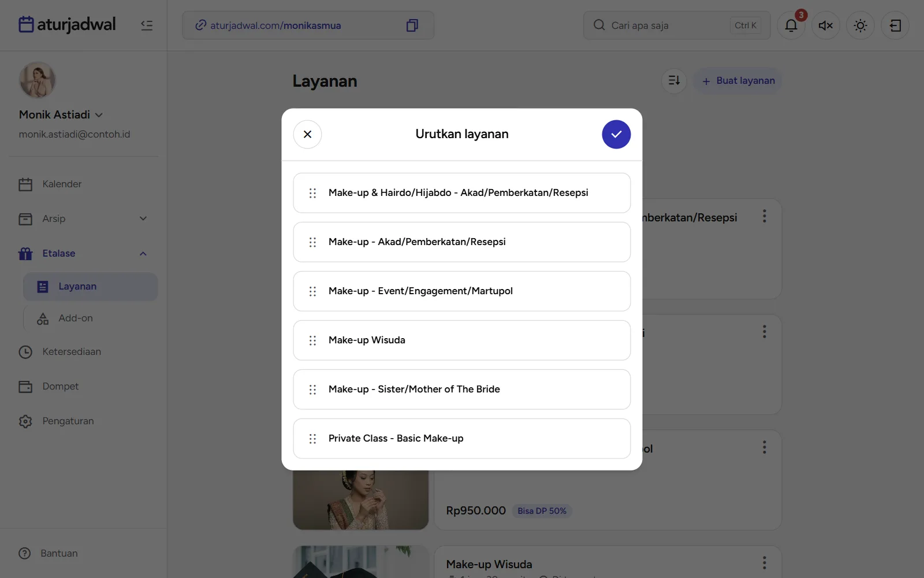Viewport: 924px width, 578px height.
Task: Open Monik Astiadi profile avatar
Action: pyautogui.click(x=38, y=80)
